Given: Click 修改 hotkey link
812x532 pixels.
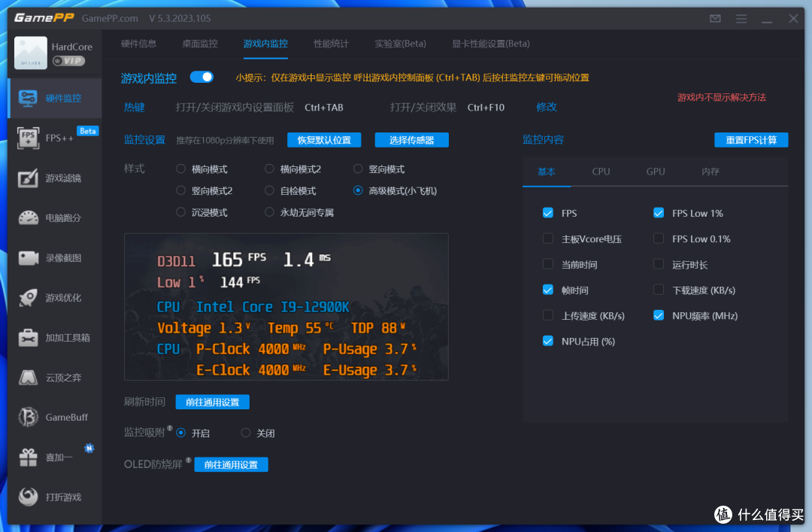Looking at the screenshot, I should [547, 107].
